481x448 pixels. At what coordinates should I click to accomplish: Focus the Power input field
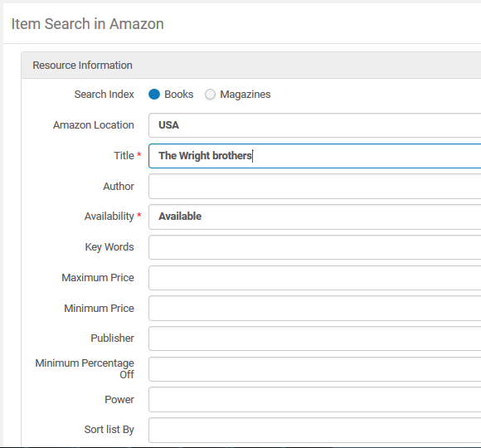[x=315, y=400]
